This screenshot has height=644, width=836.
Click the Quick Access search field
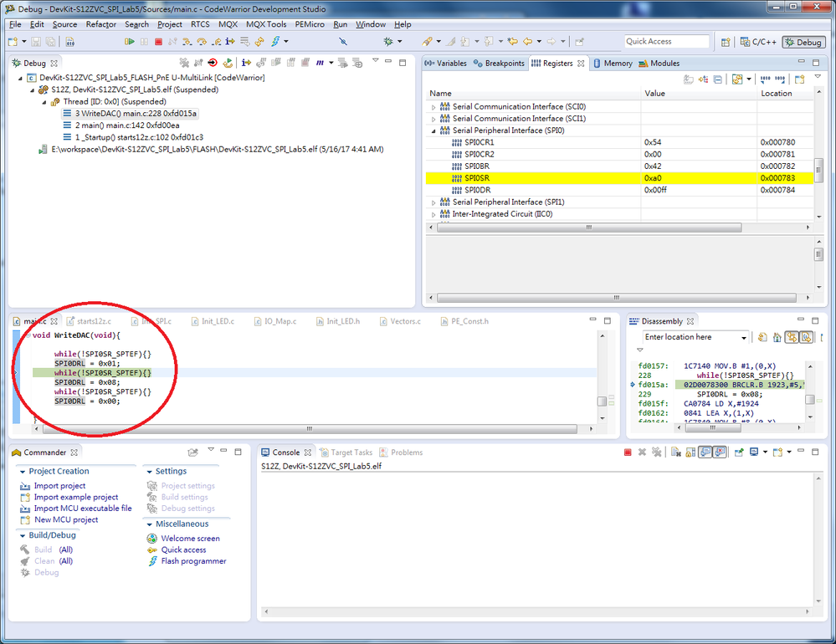point(666,42)
